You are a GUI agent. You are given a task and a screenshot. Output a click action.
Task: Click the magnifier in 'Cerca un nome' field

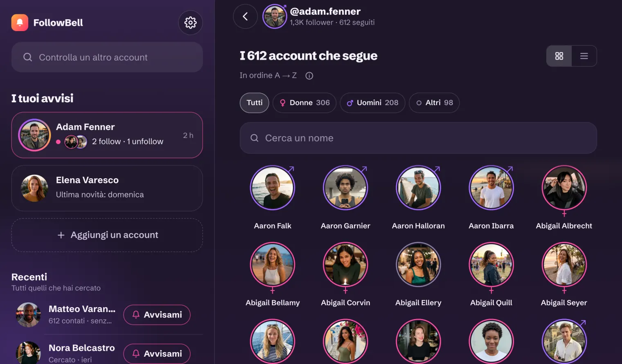coord(255,138)
